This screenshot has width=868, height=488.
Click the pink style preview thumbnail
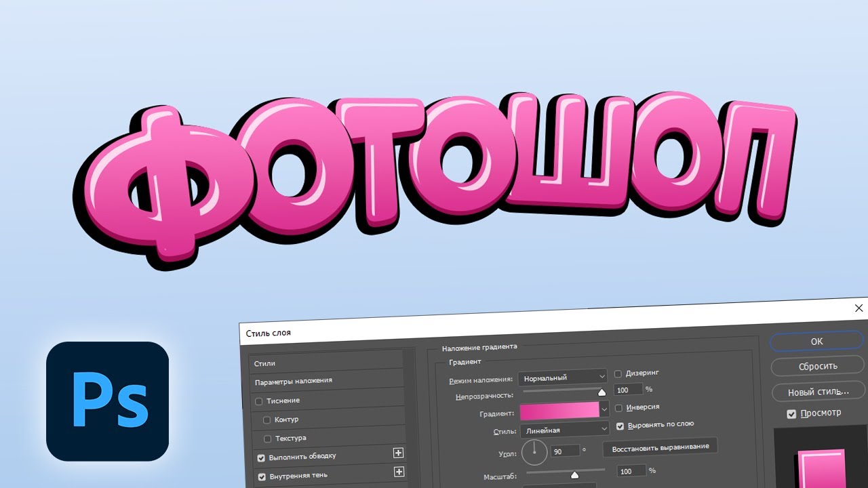coord(822,468)
